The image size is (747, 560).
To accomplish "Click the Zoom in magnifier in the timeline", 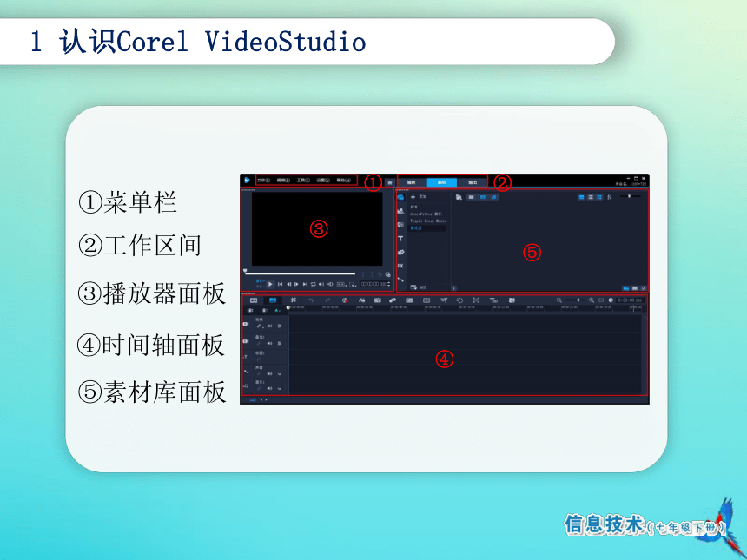I will click(592, 300).
